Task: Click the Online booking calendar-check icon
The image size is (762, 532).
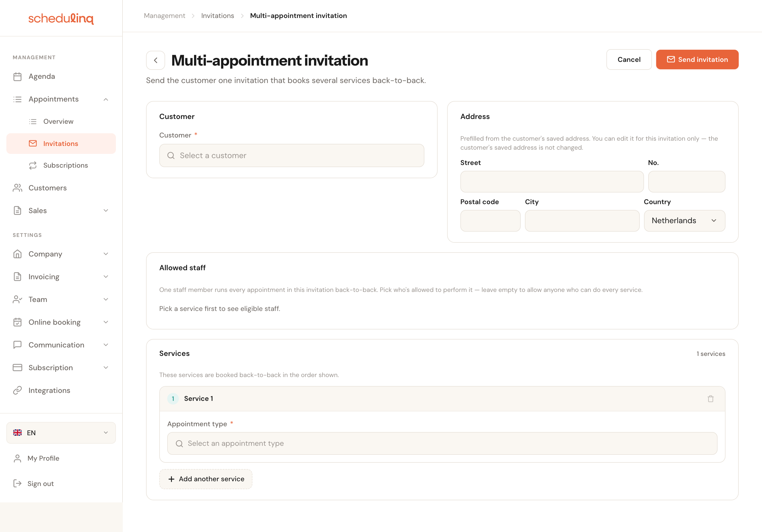Action: point(17,322)
